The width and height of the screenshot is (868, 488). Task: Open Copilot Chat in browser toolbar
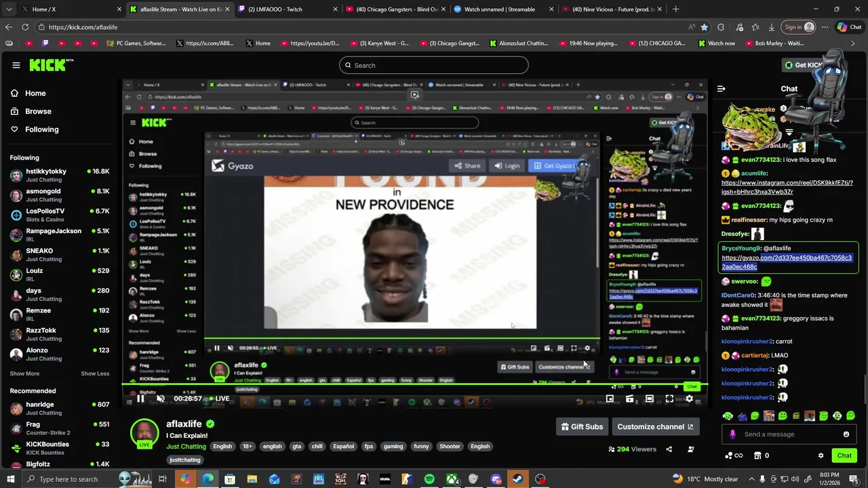pos(849,27)
